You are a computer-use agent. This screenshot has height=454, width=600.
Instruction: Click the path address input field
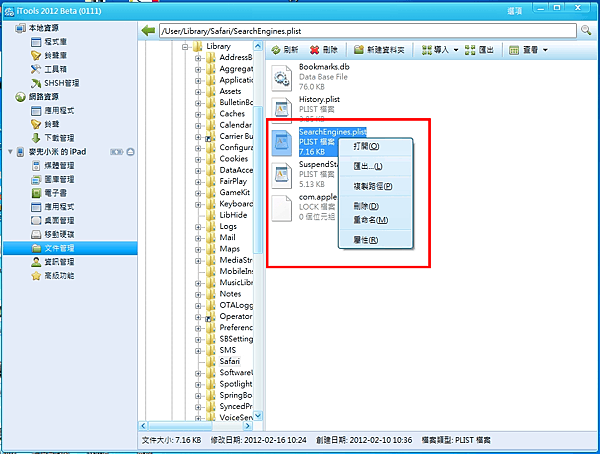point(368,31)
